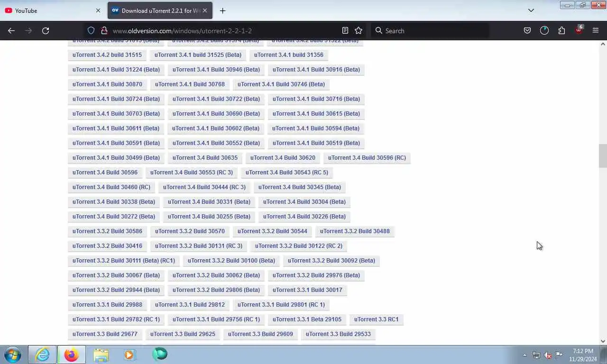
Task: Expand the list all tabs chevron
Action: pyautogui.click(x=531, y=10)
